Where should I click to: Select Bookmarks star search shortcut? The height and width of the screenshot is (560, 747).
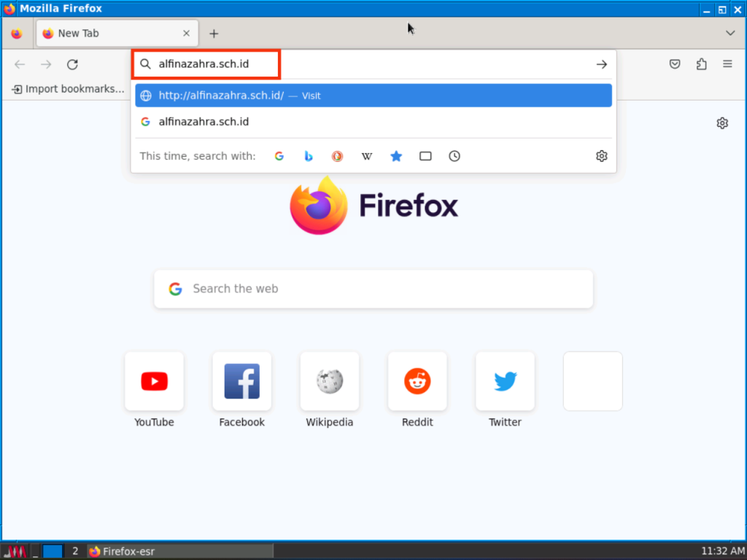click(x=396, y=156)
